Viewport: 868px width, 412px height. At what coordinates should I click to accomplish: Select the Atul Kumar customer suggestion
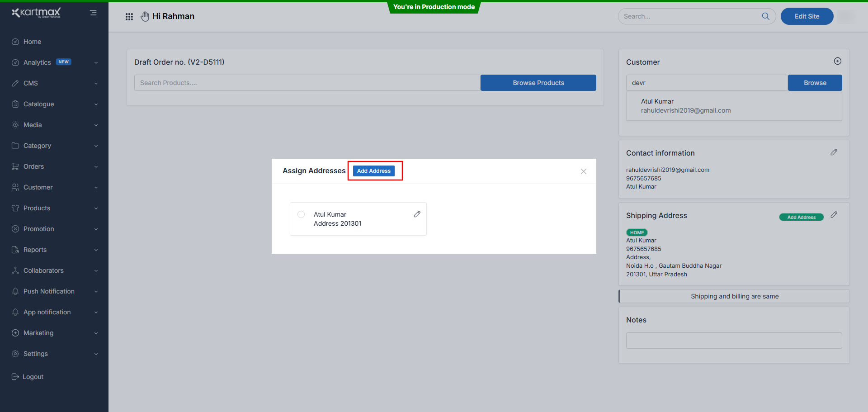click(x=685, y=106)
